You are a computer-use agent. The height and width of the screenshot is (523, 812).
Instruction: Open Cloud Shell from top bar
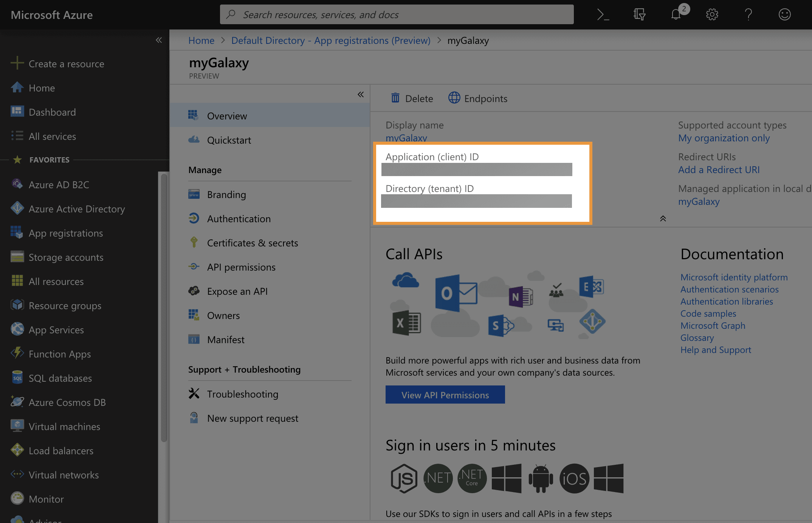pos(603,15)
